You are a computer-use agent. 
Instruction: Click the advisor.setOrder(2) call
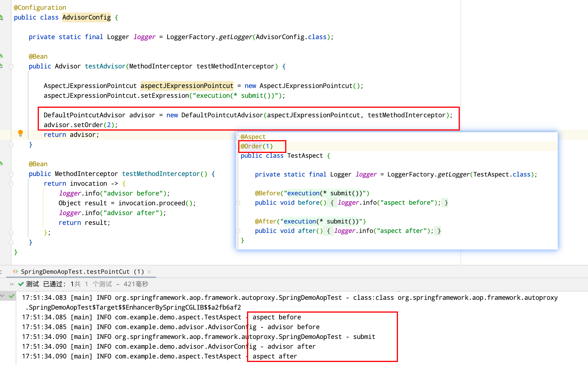coord(80,125)
